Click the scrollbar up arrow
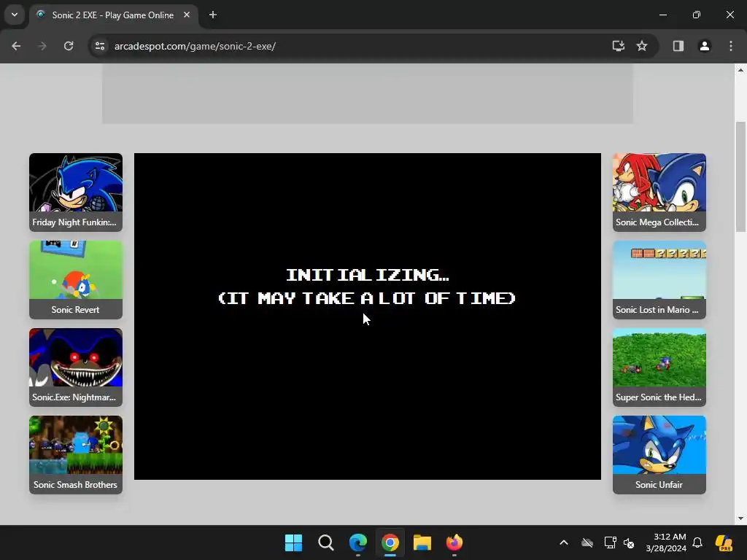This screenshot has width=747, height=560. pyautogui.click(x=740, y=70)
